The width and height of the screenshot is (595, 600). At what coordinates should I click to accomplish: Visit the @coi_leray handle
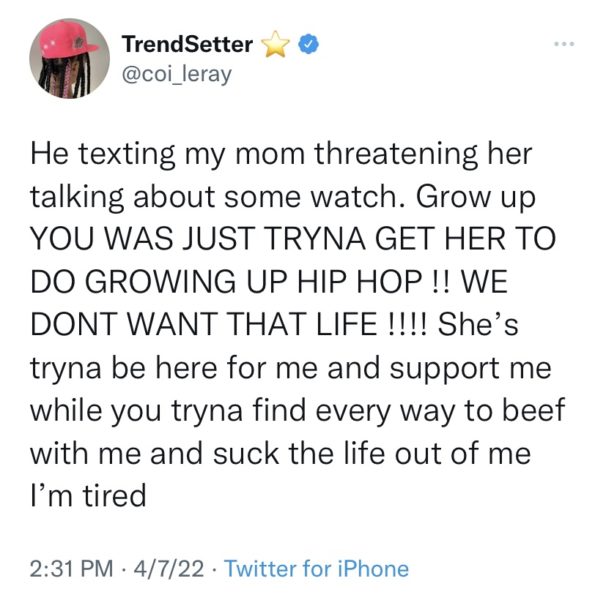point(176,74)
